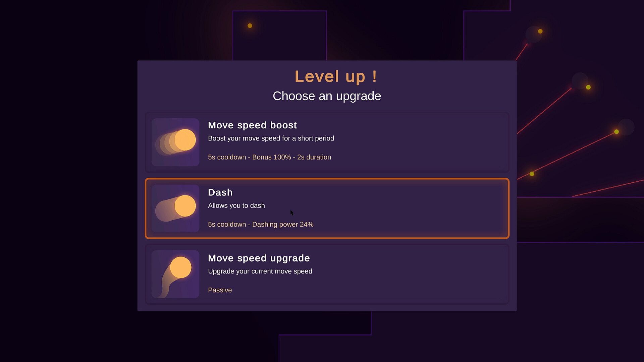The width and height of the screenshot is (644, 362).
Task: Click the 'Choose an upgrade' subtitle
Action: click(327, 96)
